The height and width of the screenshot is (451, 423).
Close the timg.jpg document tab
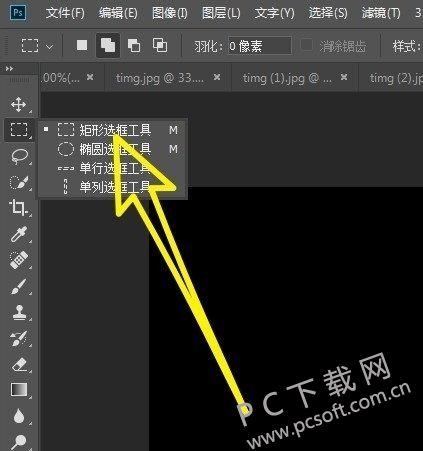(217, 77)
